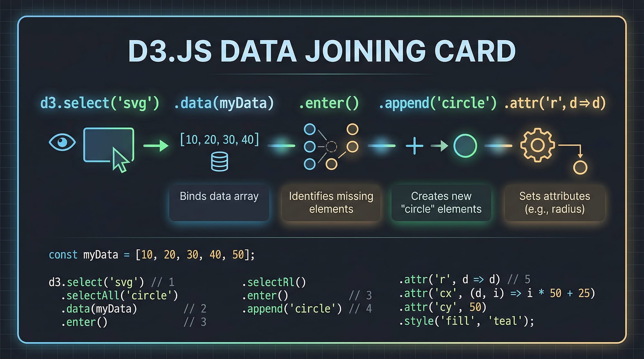644x359 pixels.
Task: Click the green arrow after screen icon
Action: point(156,146)
